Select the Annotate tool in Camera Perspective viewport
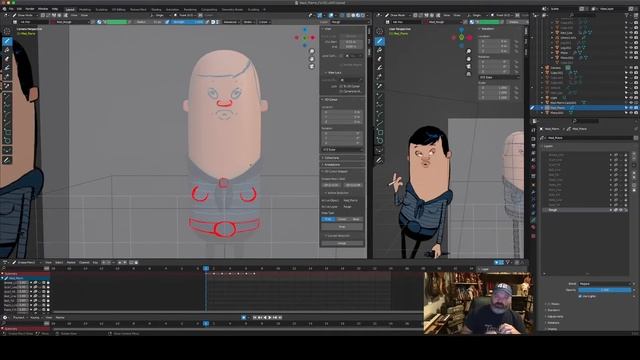This screenshot has height=360, width=640. (7, 160)
